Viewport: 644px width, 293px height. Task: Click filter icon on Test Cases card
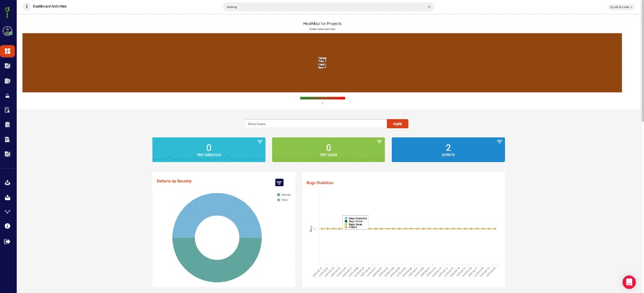(x=379, y=142)
